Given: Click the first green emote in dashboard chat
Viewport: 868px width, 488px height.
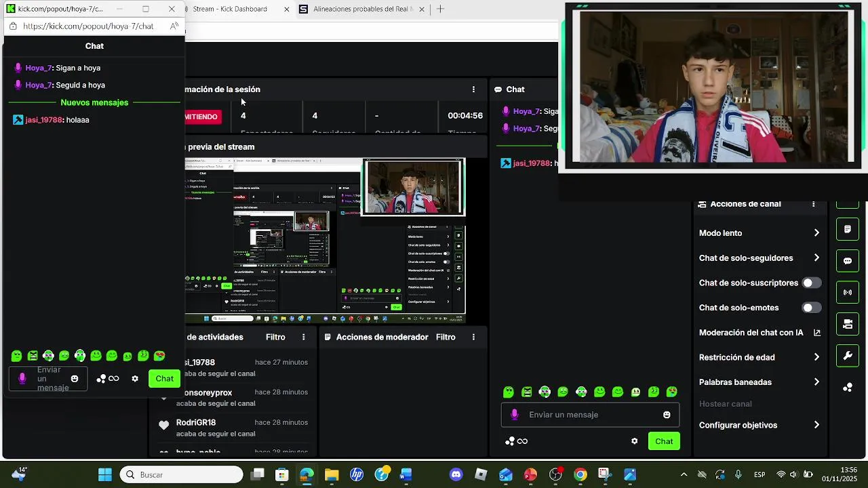Looking at the screenshot, I should click(x=509, y=392).
